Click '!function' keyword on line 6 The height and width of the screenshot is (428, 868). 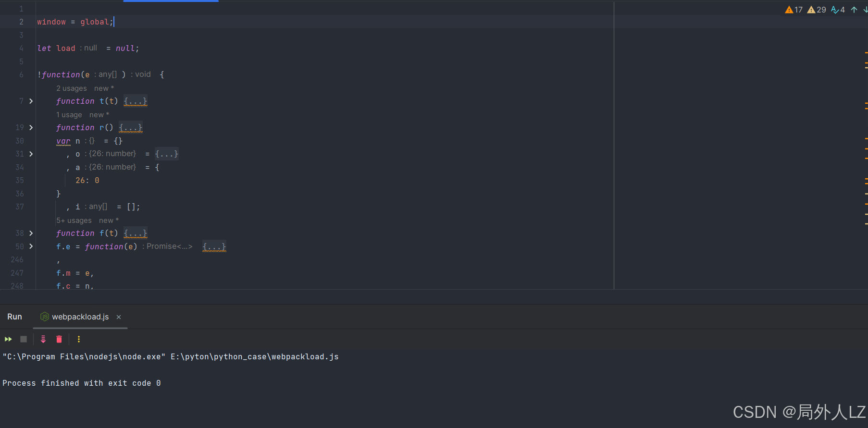pyautogui.click(x=59, y=74)
